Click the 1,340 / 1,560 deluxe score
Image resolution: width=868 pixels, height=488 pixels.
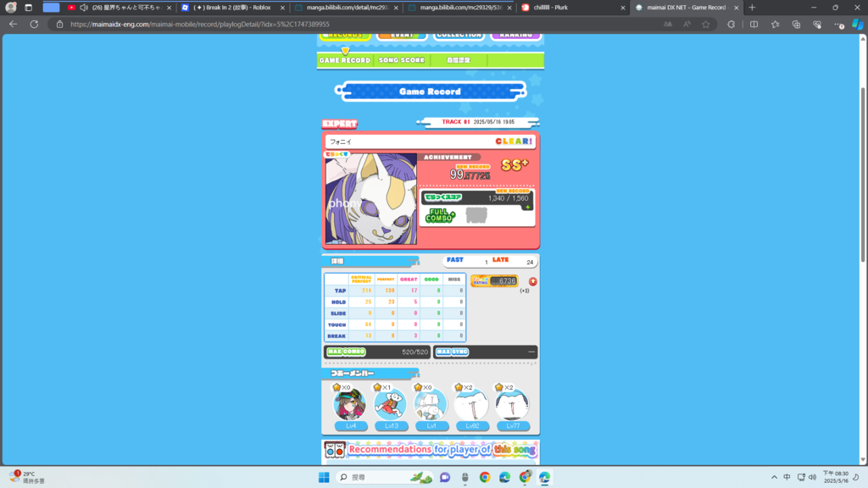point(509,198)
